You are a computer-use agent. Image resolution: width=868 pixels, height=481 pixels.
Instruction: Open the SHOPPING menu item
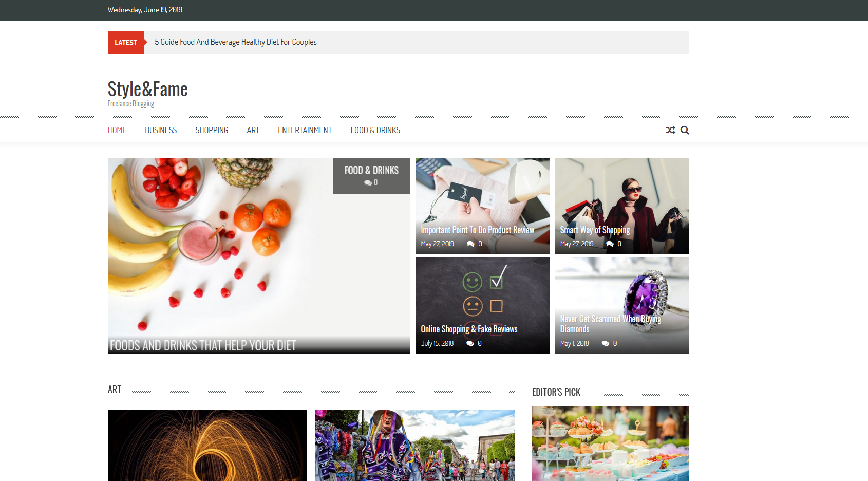click(212, 130)
